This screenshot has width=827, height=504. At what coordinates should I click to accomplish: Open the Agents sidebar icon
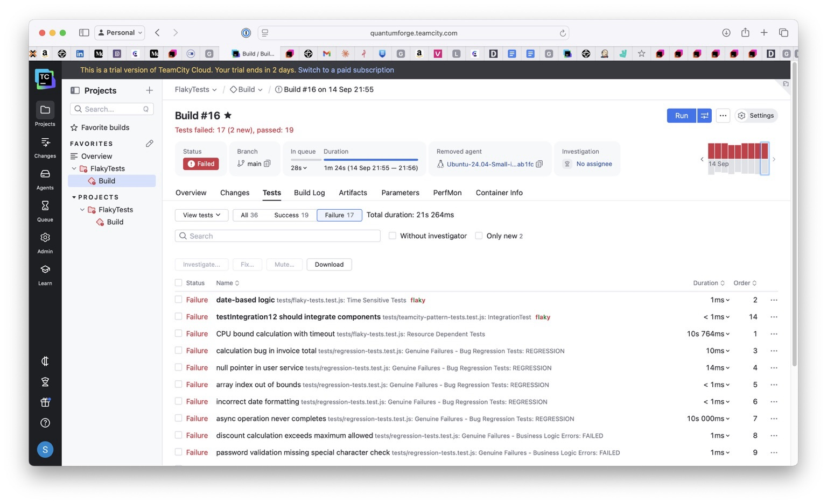tap(45, 174)
